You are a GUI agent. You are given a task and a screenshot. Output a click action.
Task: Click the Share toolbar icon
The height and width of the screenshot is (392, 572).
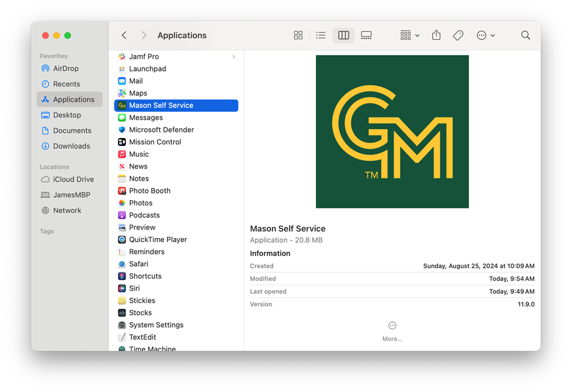436,35
